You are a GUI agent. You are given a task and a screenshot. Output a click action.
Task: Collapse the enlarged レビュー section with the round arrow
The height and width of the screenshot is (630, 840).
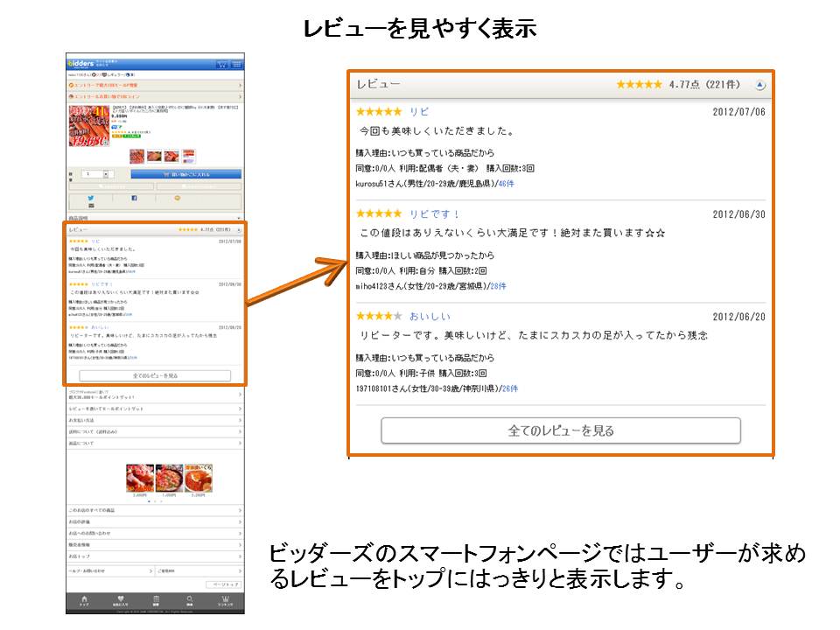[x=759, y=85]
